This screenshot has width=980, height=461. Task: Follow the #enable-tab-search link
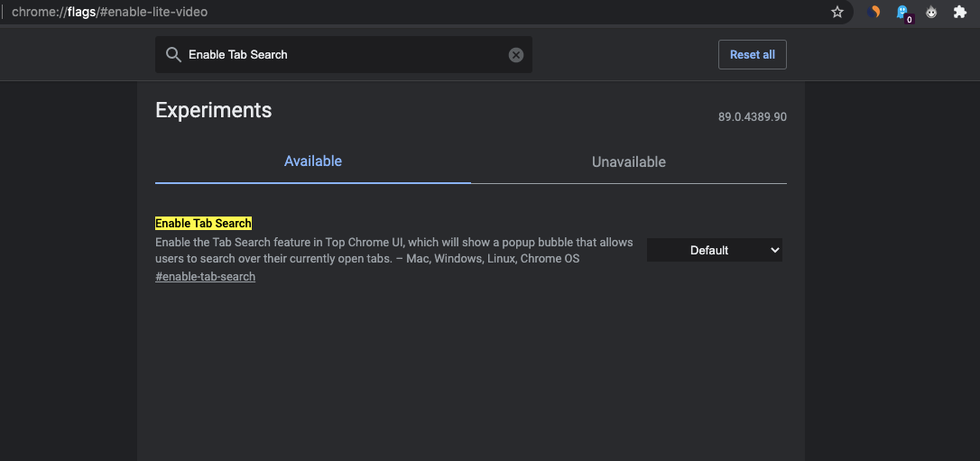tap(205, 277)
